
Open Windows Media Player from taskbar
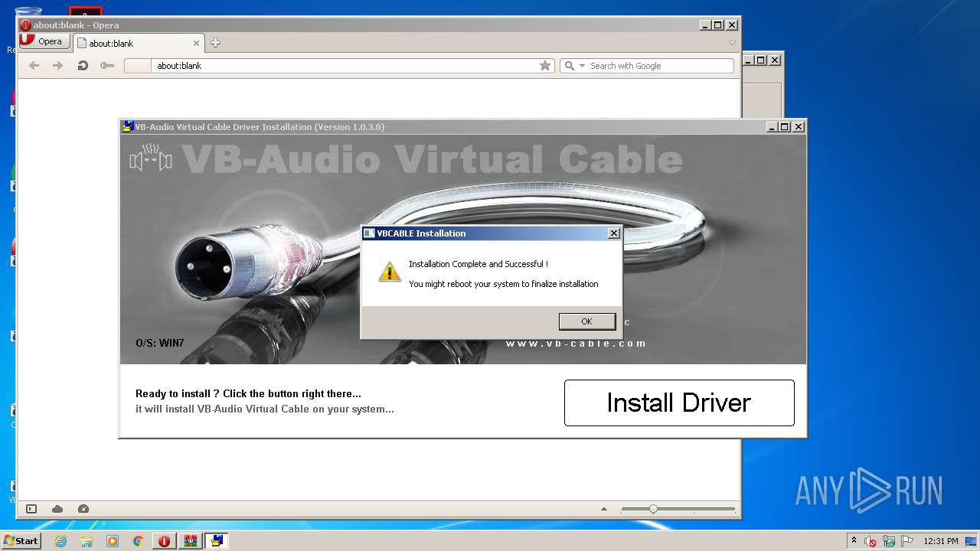(113, 541)
